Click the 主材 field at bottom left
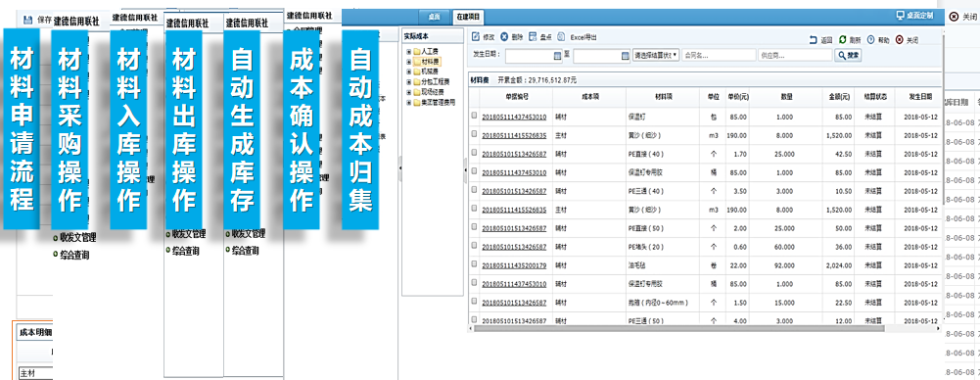The height and width of the screenshot is (380, 980). click(x=35, y=373)
